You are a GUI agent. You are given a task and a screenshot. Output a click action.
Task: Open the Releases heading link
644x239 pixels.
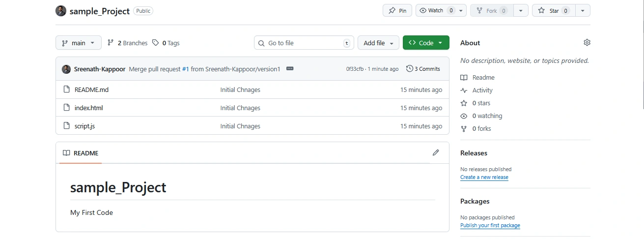pos(474,153)
